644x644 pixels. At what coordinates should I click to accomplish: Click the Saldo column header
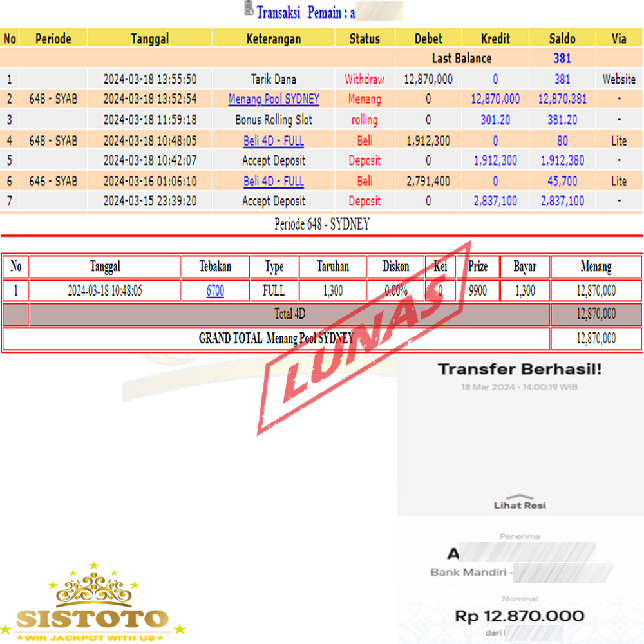[562, 39]
